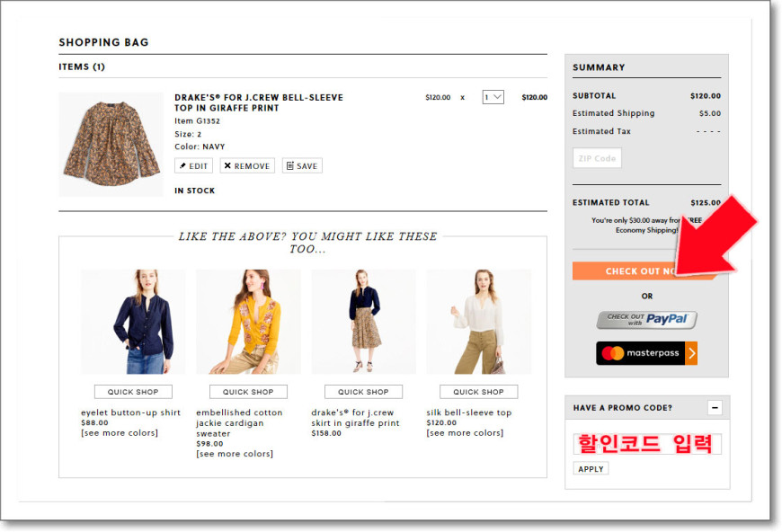The height and width of the screenshot is (532, 782).
Task: Open drake's skirt in giraffe print link
Action: click(355, 418)
